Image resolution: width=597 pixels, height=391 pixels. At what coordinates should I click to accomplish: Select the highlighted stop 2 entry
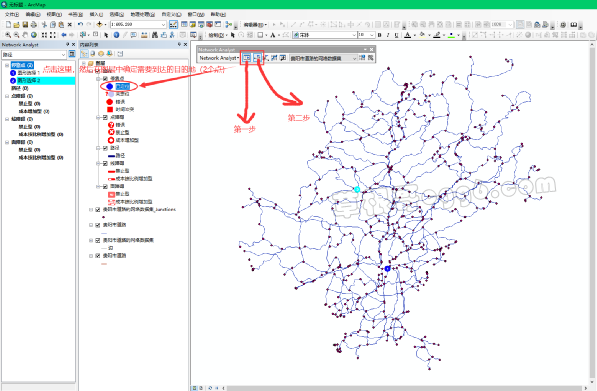(42, 81)
